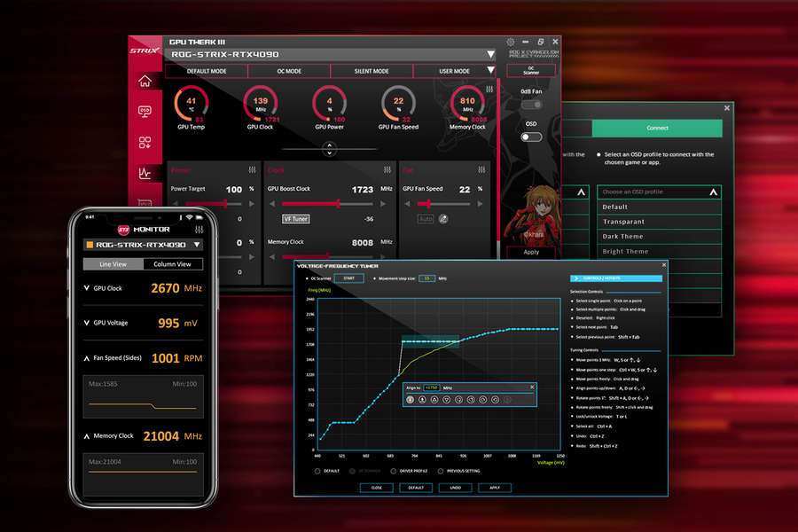Open settings sliders icon in phone Monitor app

[x=199, y=230]
